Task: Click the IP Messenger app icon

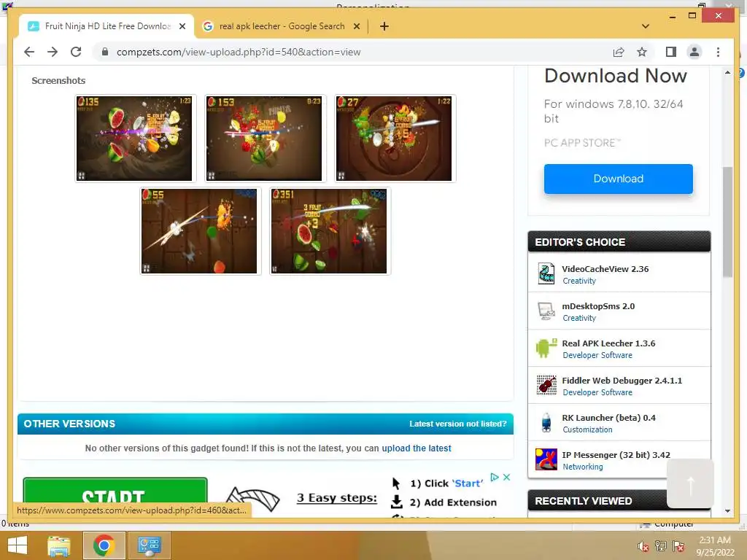Action: [x=546, y=459]
